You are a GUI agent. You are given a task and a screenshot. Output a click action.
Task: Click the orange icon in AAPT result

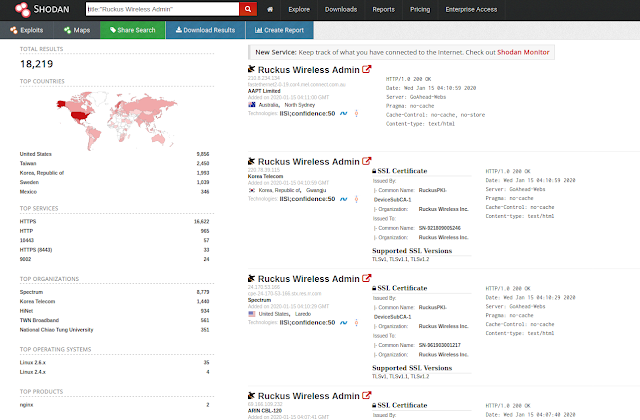point(356,113)
